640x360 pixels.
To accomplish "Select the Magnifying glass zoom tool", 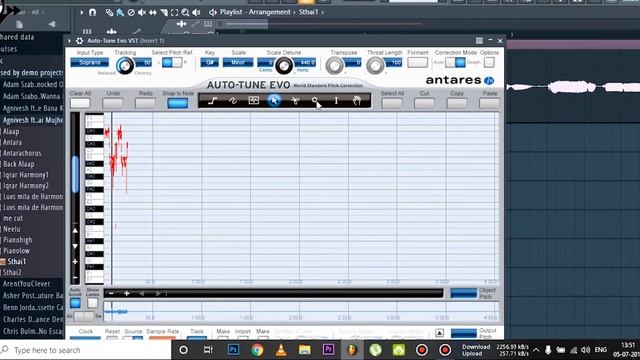I will point(315,100).
